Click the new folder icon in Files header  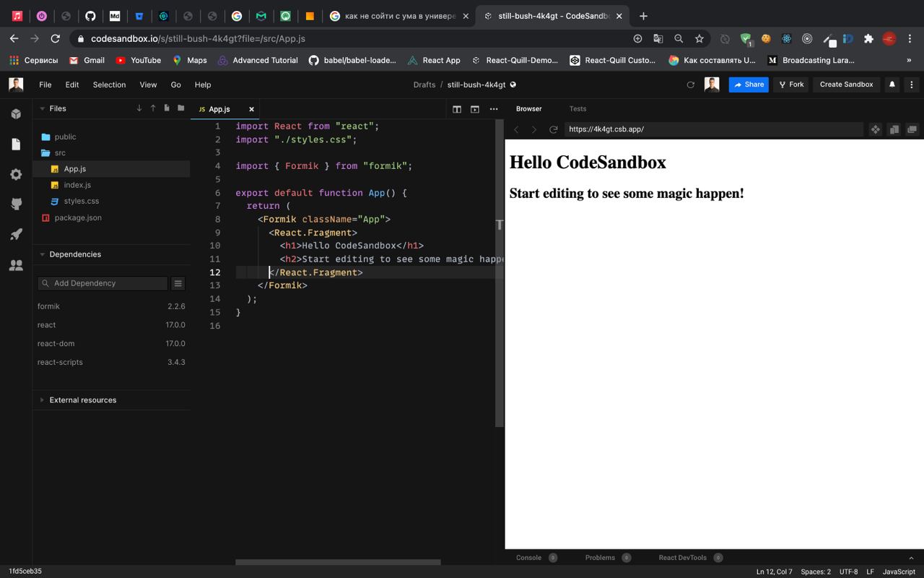[180, 108]
